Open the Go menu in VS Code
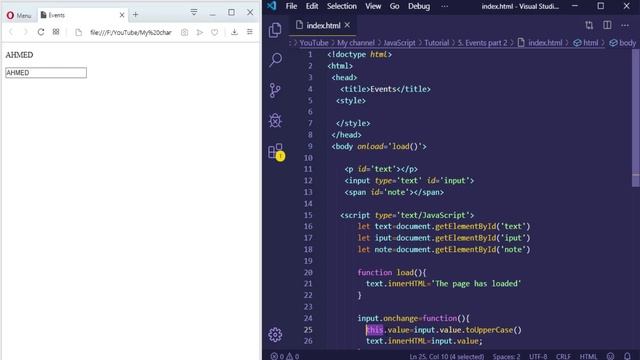Image resolution: width=640 pixels, height=360 pixels. click(394, 6)
